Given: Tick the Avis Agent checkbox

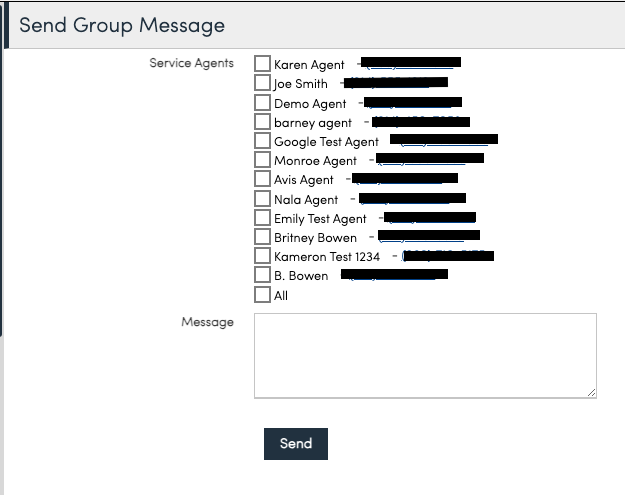Looking at the screenshot, I should 262,179.
